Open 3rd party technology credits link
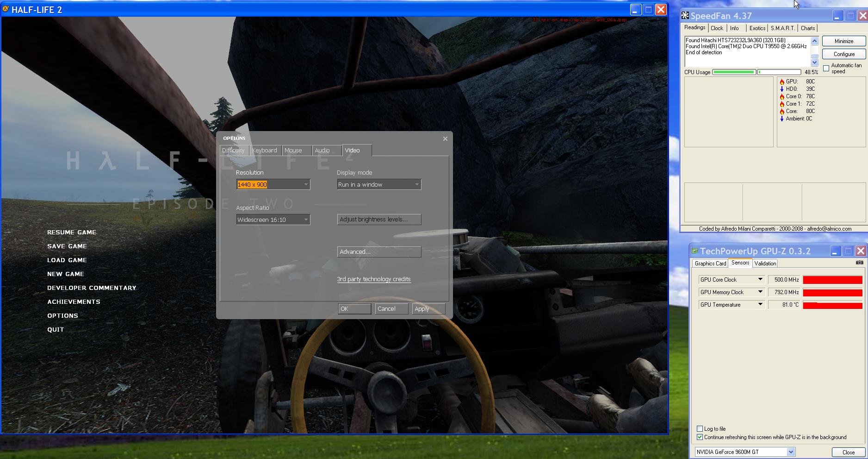 (x=374, y=279)
